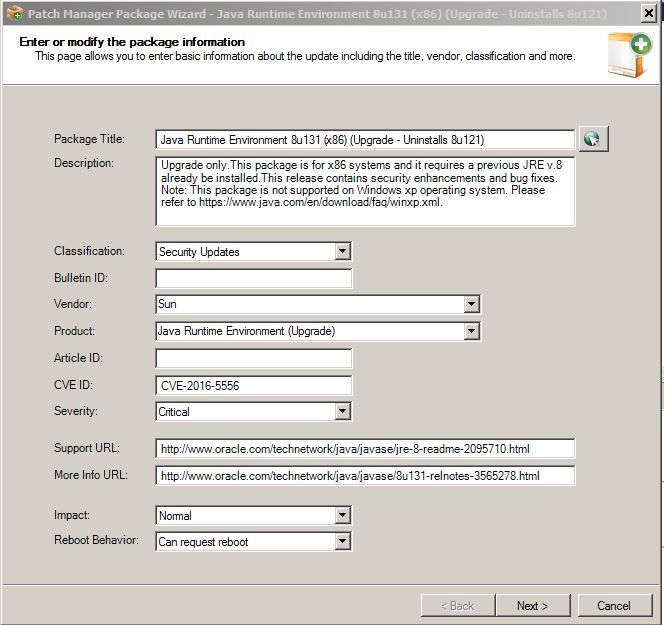664x625 pixels.
Task: Cancel the package wizard
Action: click(614, 606)
